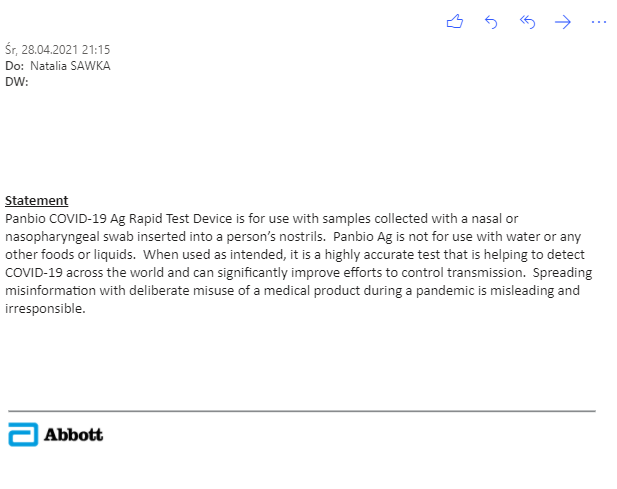Click the Abbott wordmark text
The image size is (617, 489).
click(74, 435)
